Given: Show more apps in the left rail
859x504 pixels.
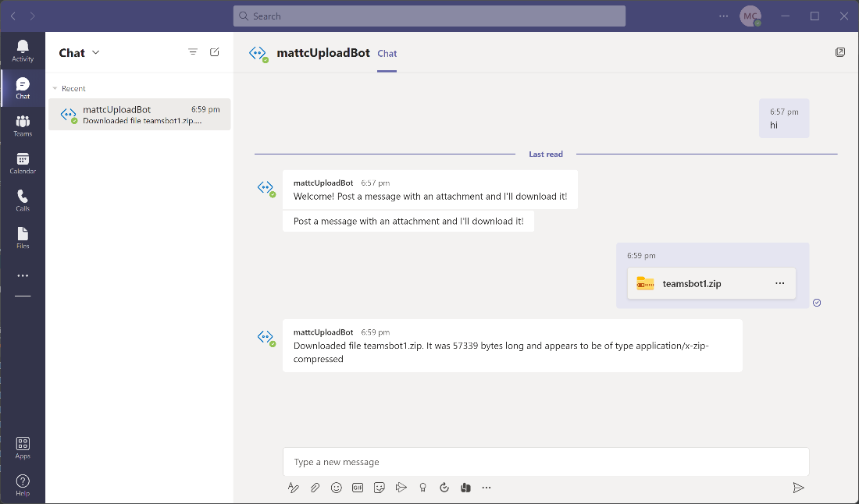Looking at the screenshot, I should point(23,276).
